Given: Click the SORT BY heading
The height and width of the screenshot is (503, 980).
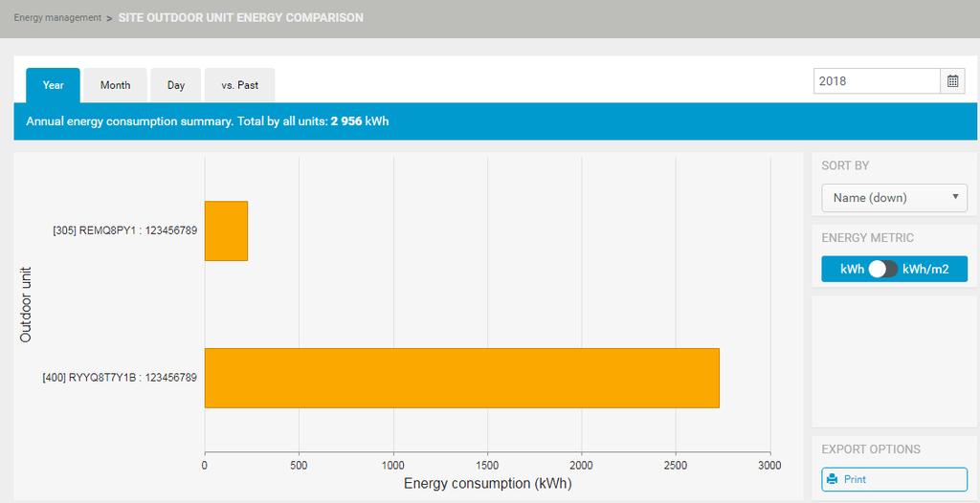Looking at the screenshot, I should tap(845, 165).
